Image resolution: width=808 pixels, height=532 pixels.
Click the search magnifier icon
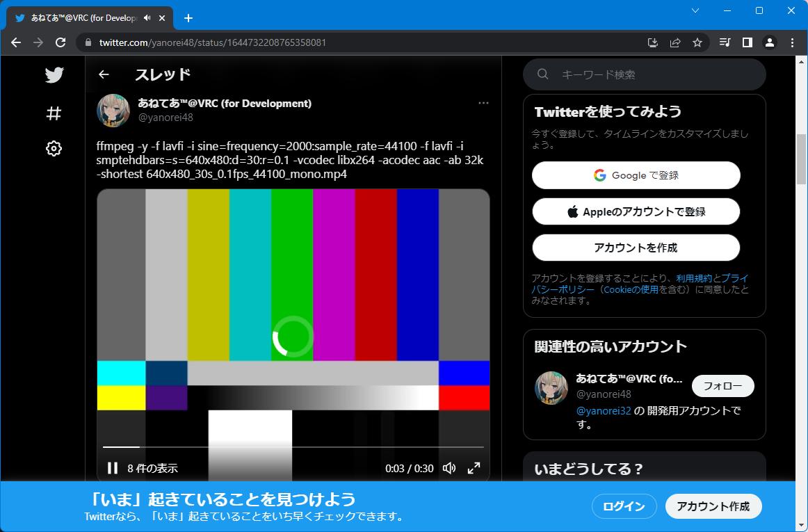(x=542, y=74)
